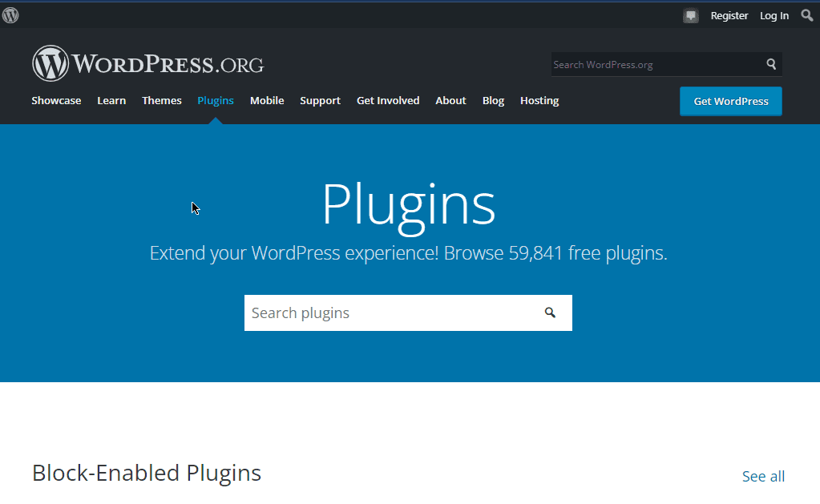The image size is (820, 504).
Task: Open the Hosting page
Action: point(539,100)
